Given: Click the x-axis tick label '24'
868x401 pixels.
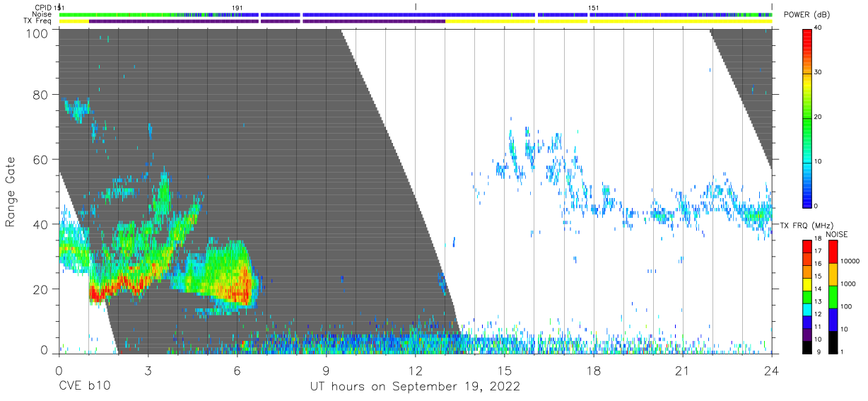Looking at the screenshot, I should 771,371.
